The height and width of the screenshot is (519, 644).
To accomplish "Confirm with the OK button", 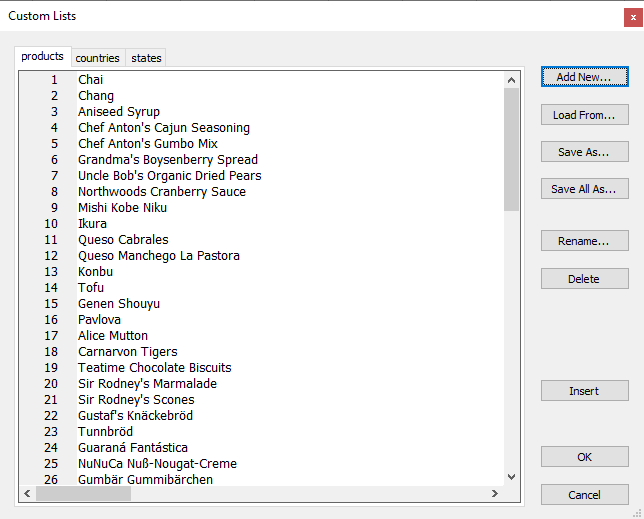I will [584, 457].
